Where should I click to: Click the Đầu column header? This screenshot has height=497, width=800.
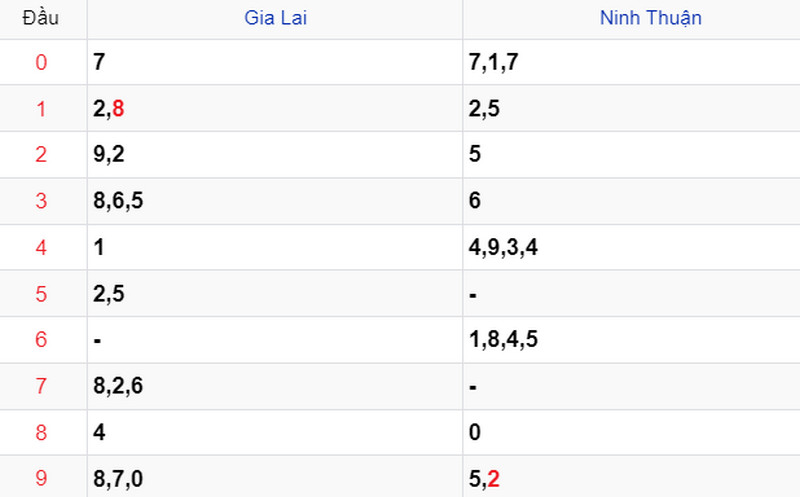[x=41, y=18]
